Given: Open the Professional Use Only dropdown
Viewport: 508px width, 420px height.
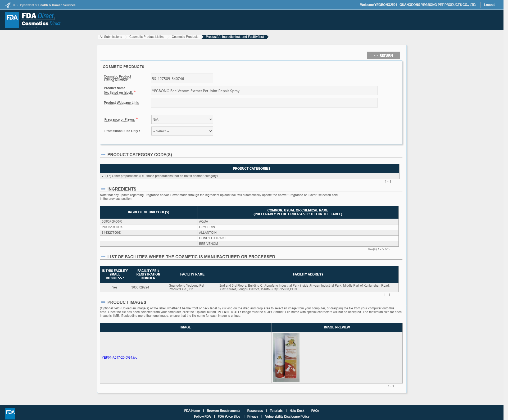Looking at the screenshot, I should point(182,131).
